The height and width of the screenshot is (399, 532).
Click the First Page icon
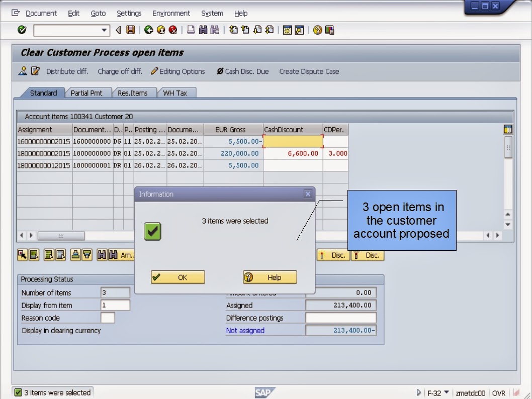(233, 30)
